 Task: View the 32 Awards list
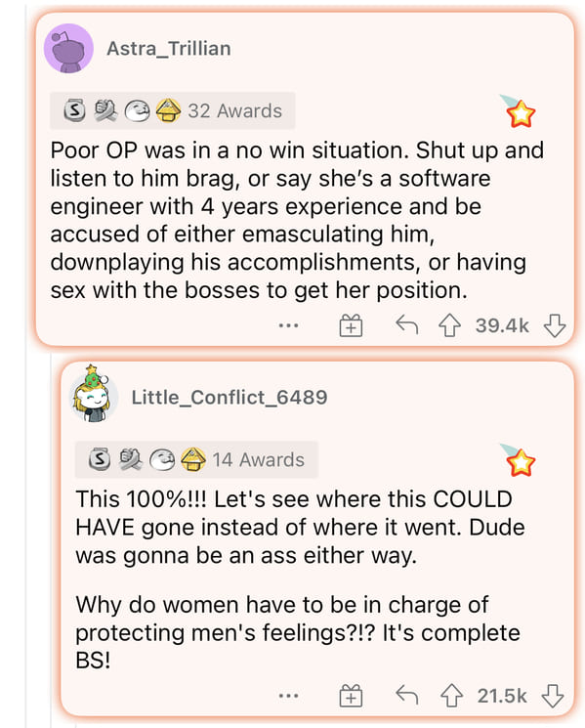click(173, 110)
